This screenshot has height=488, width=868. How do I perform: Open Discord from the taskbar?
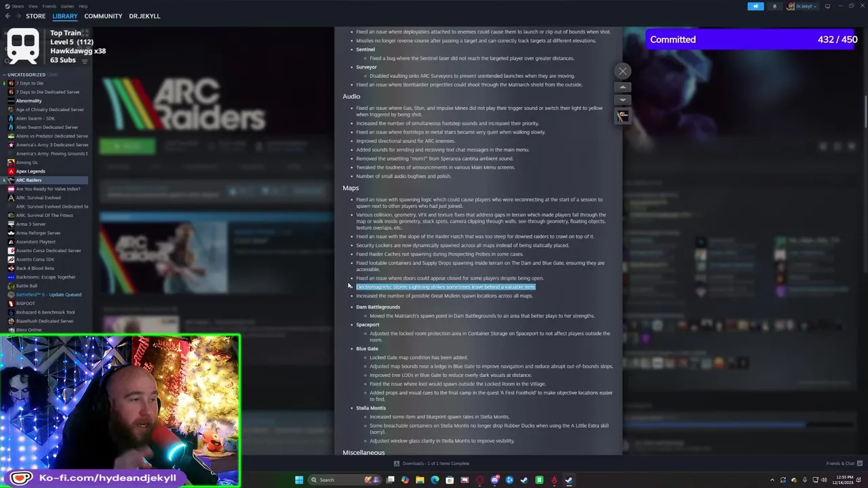pos(494,480)
